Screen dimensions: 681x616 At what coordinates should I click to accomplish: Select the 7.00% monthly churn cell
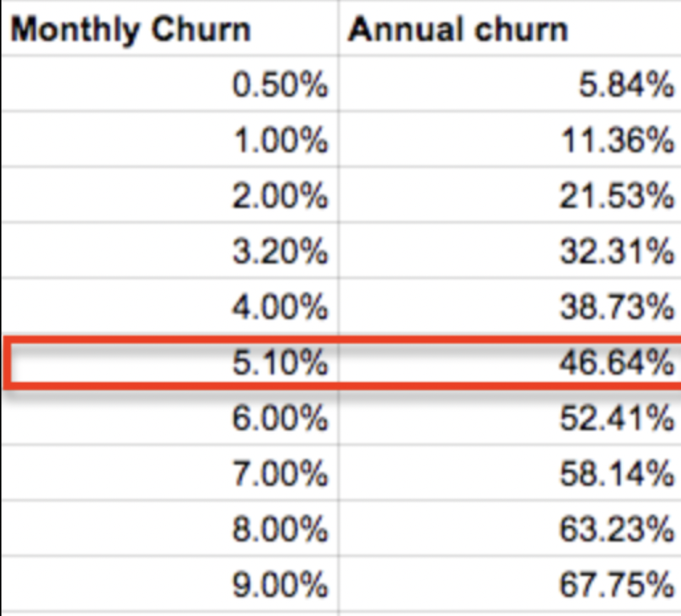click(170, 473)
